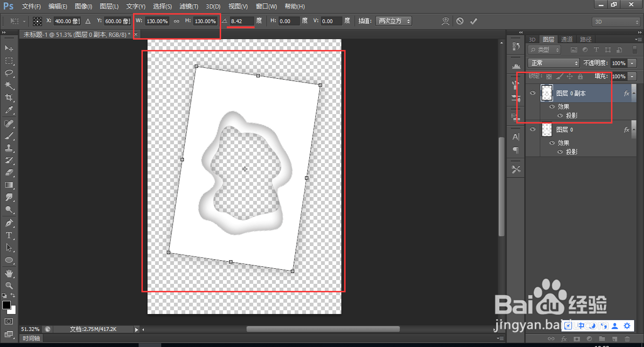The width and height of the screenshot is (644, 347).
Task: Open the 3D workspace dropdown
Action: (616, 22)
